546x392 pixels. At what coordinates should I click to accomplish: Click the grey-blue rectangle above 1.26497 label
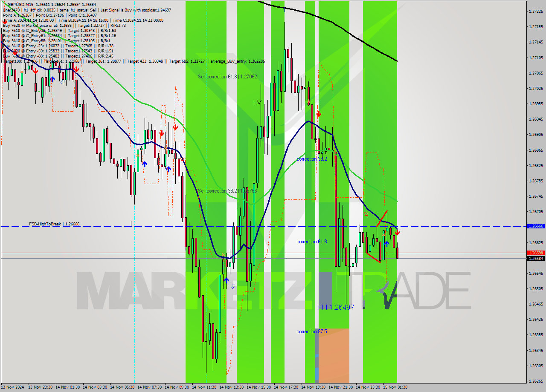(x=325, y=291)
